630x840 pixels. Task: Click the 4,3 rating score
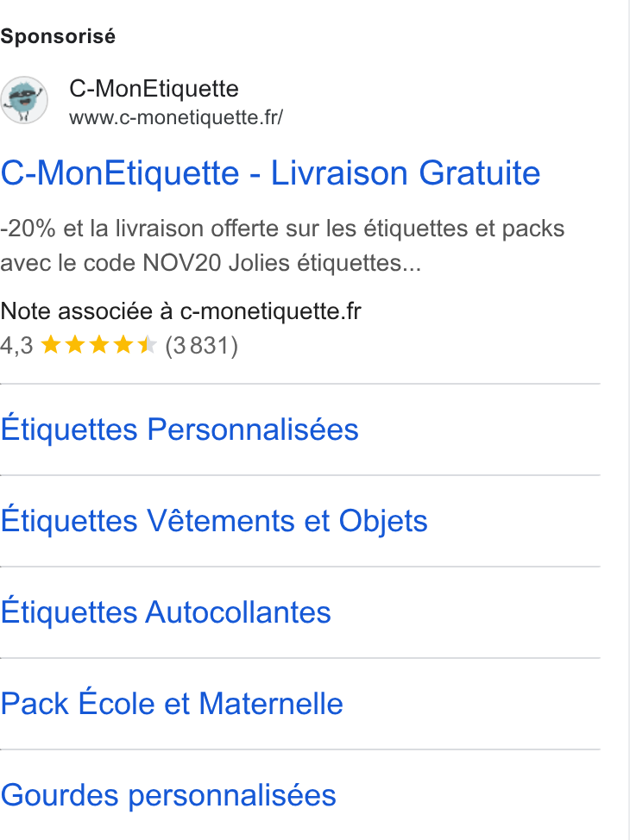[16, 346]
